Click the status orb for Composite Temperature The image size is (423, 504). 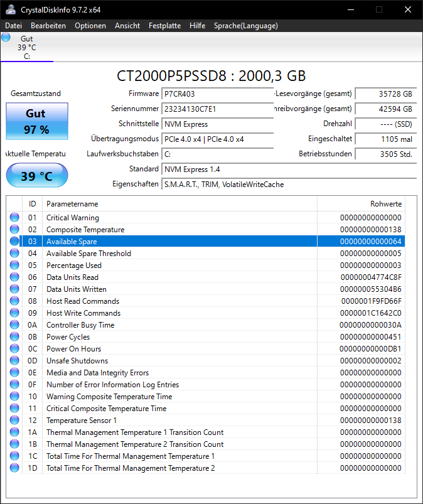click(x=14, y=229)
